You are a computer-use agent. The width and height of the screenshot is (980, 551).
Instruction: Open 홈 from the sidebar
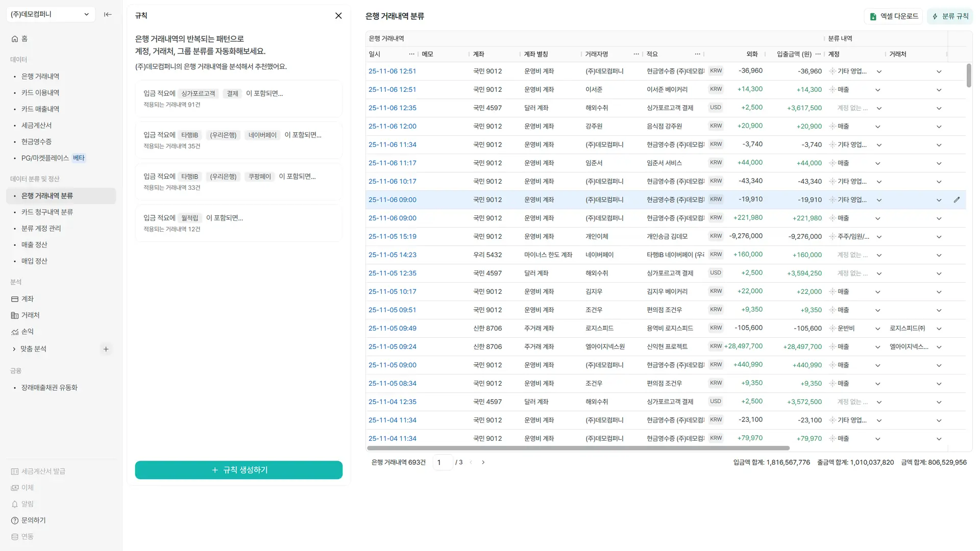point(24,39)
